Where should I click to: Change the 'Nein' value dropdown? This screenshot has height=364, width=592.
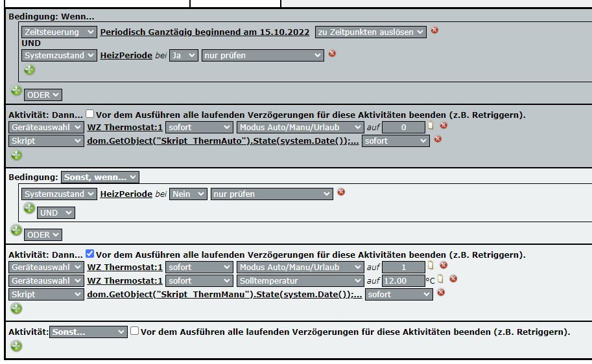(188, 194)
